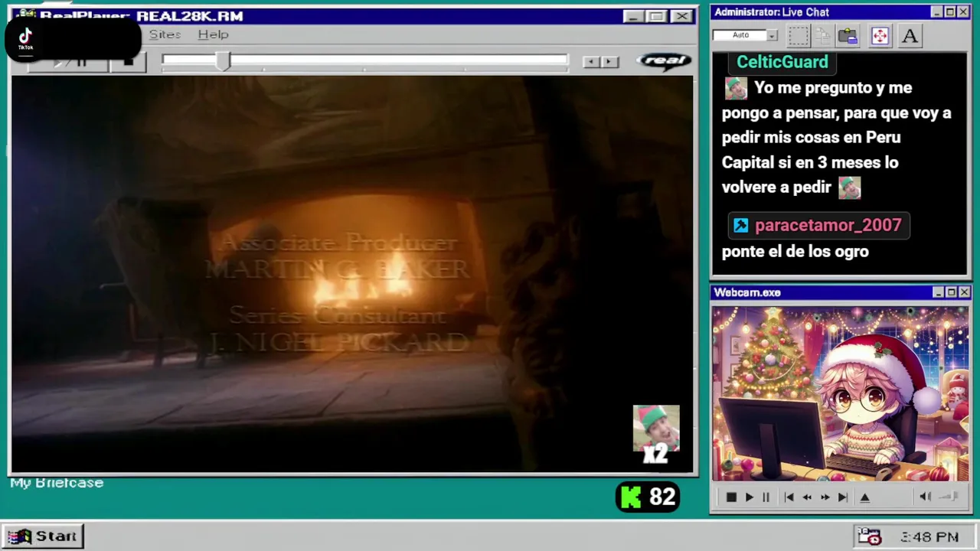
Task: Click the RealPlayer left arrow seek button
Action: click(x=591, y=62)
